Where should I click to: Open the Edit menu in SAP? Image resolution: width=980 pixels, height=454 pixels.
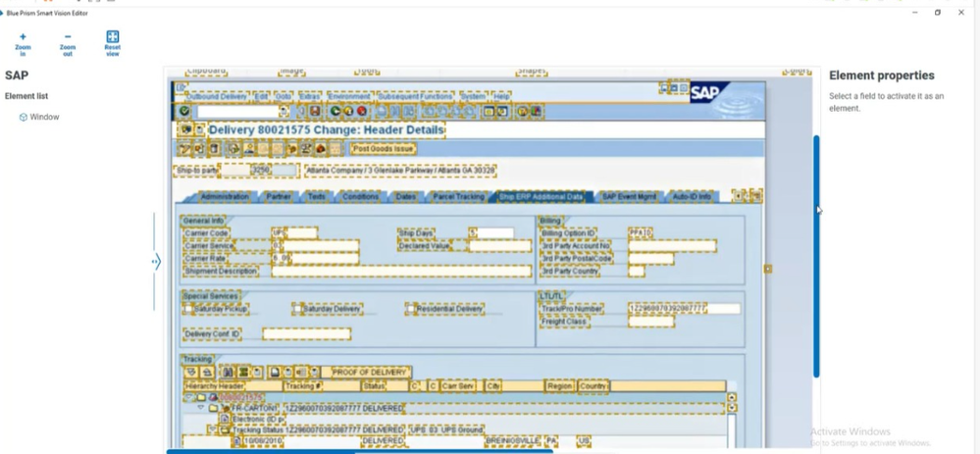tap(261, 97)
